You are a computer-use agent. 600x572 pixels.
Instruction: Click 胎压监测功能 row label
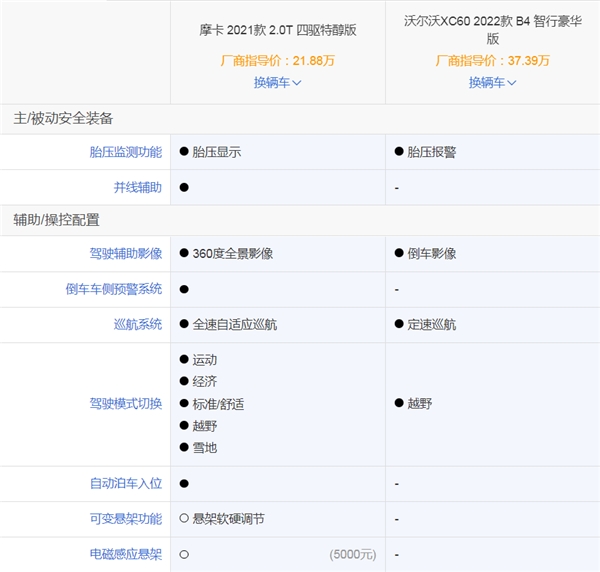pyautogui.click(x=124, y=153)
